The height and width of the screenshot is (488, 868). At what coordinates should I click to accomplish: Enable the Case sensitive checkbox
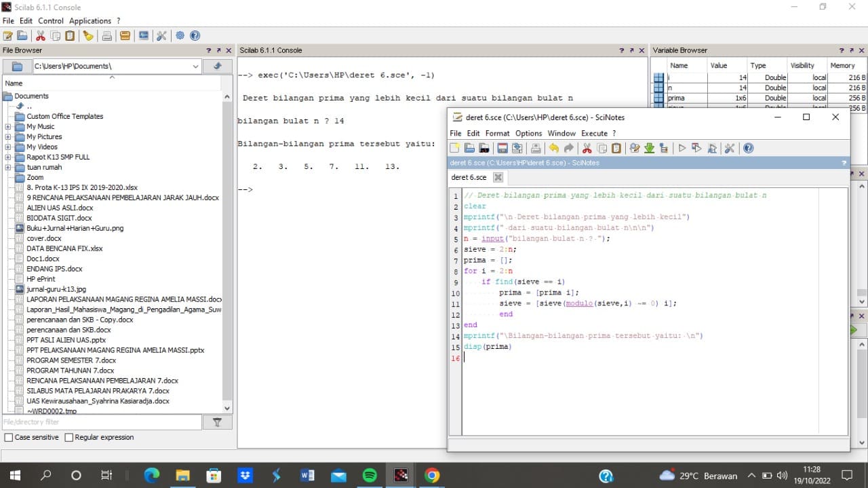(9, 438)
